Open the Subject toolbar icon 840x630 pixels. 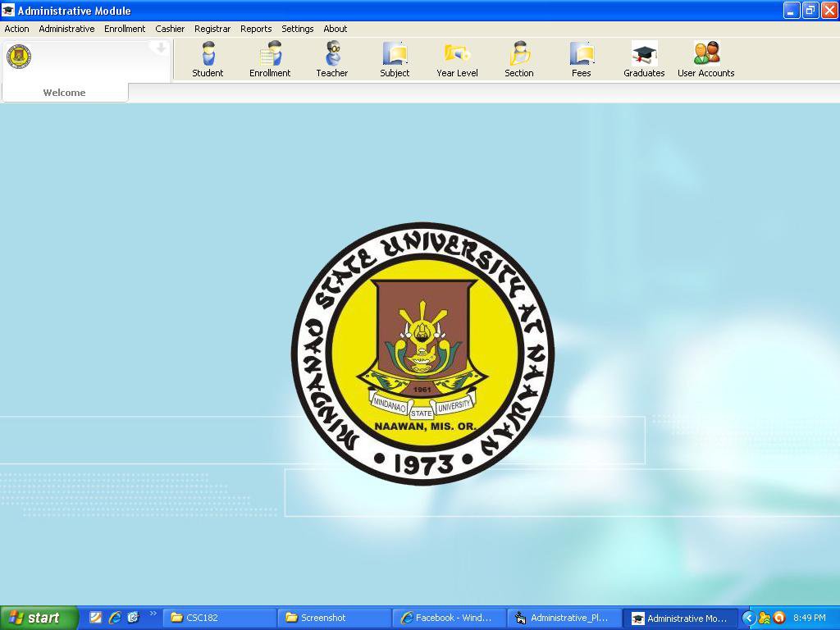(395, 60)
